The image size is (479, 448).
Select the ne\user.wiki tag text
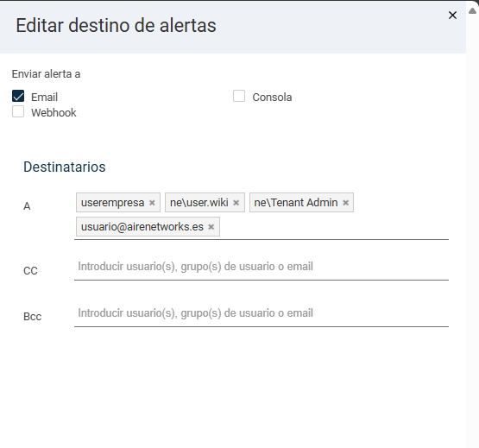click(199, 203)
